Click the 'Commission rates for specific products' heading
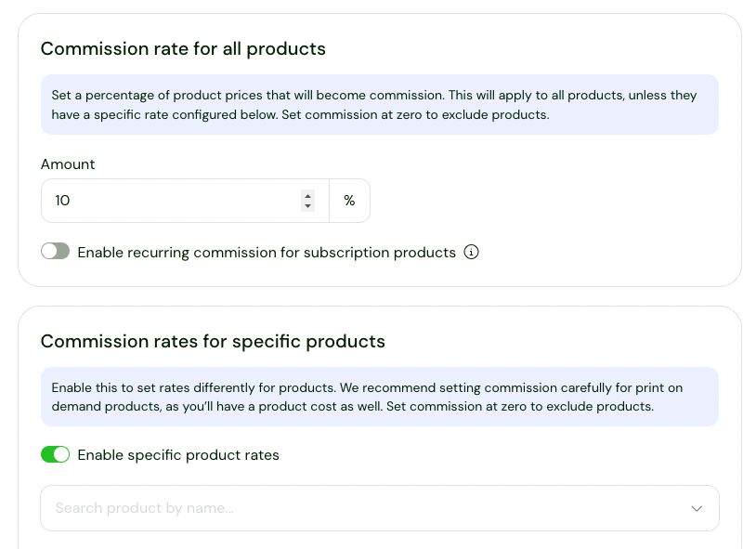This screenshot has height=549, width=756. point(213,341)
